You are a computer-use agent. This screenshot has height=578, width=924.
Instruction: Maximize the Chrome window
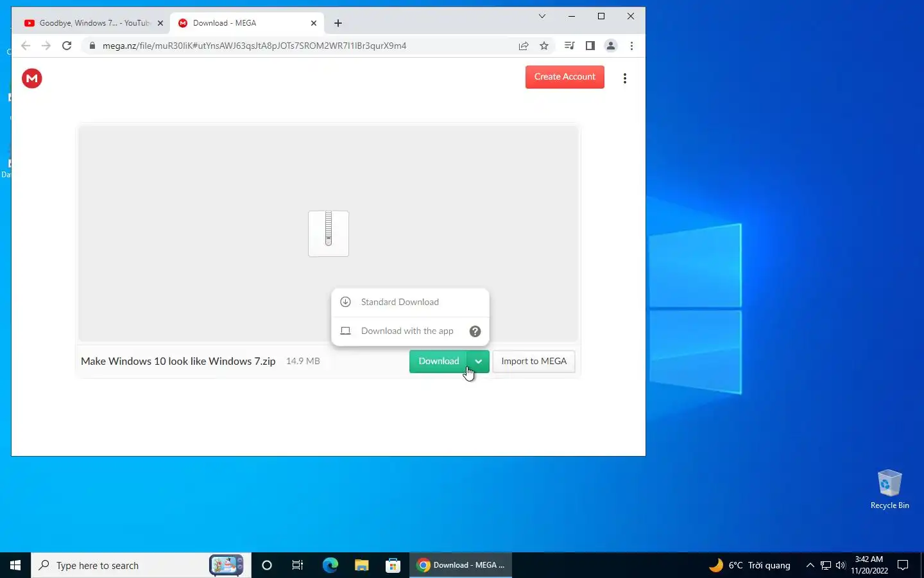(x=601, y=16)
